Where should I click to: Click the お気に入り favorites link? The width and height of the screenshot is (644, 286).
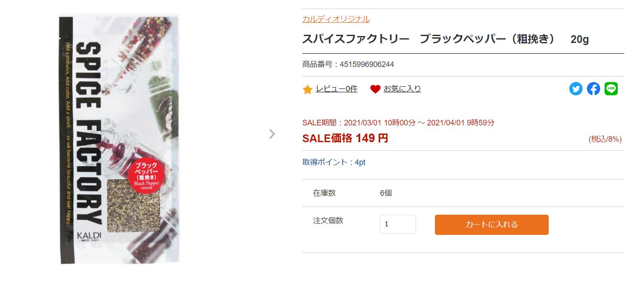pyautogui.click(x=402, y=89)
